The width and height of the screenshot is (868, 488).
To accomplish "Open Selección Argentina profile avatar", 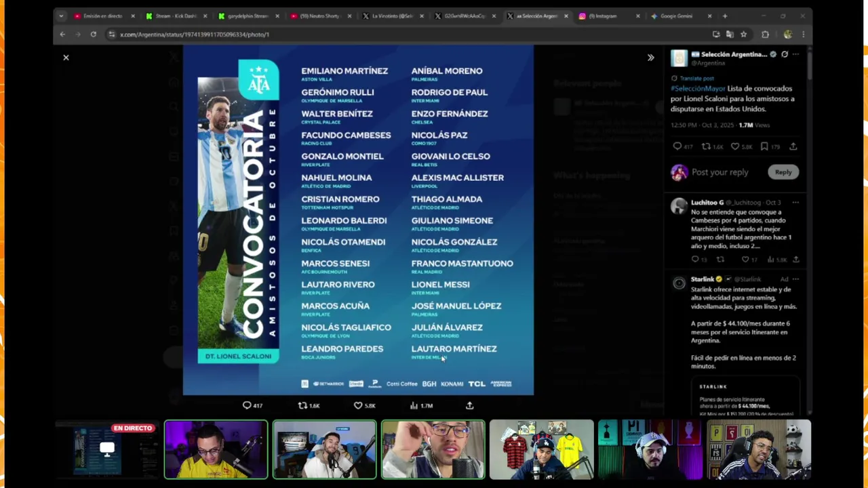I will [x=679, y=58].
